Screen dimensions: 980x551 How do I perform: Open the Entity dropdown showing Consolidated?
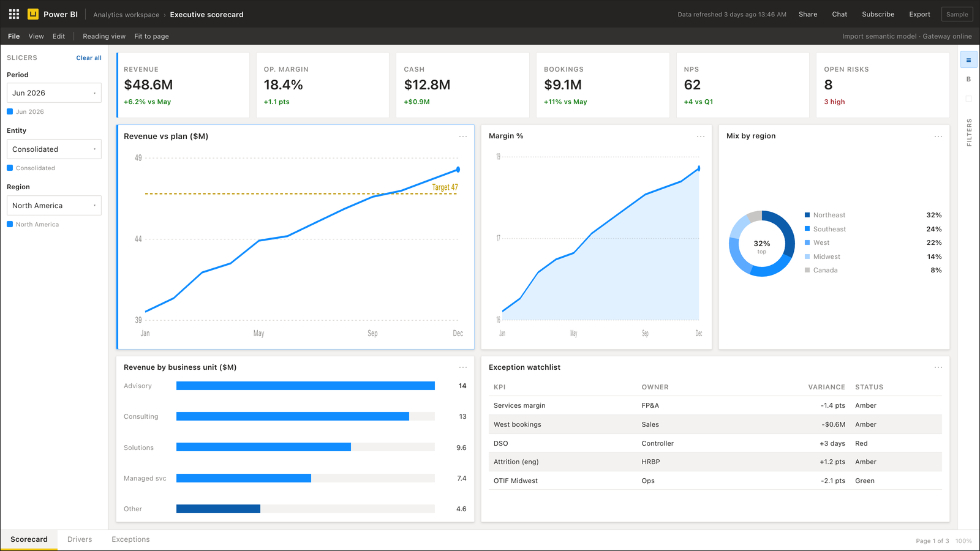pos(54,149)
